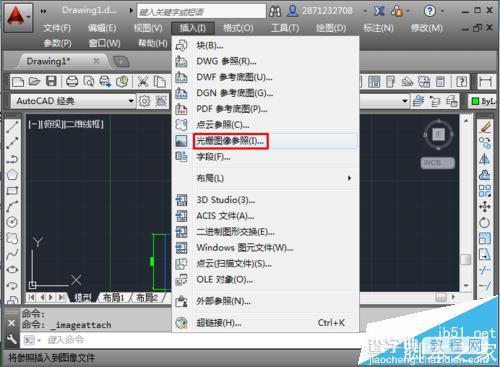Click the Help question mark icon
This screenshot has width=500, height=367.
[430, 11]
